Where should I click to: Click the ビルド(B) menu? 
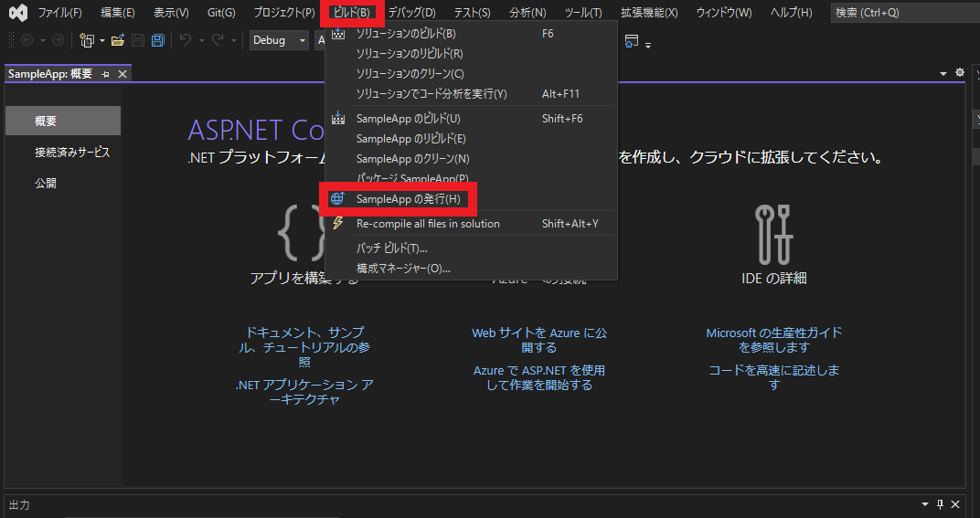(351, 13)
